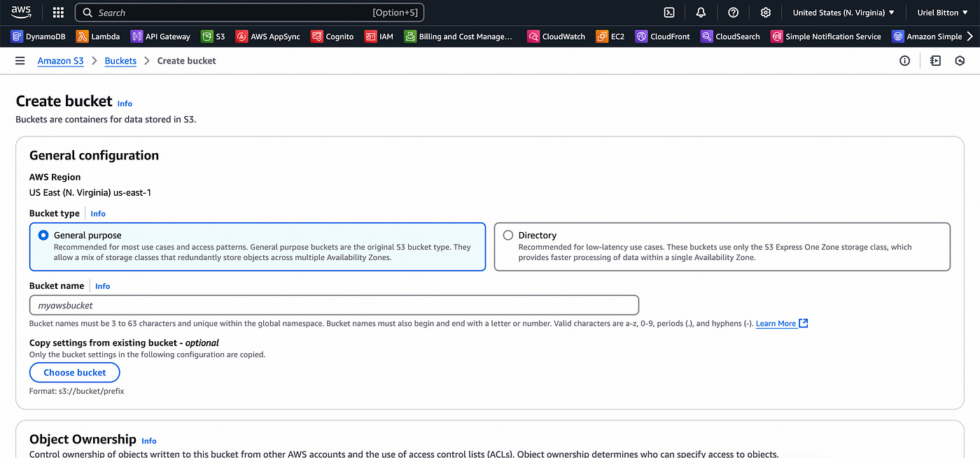Open CloudSearch from the favorites bar
The image size is (980, 458).
731,36
